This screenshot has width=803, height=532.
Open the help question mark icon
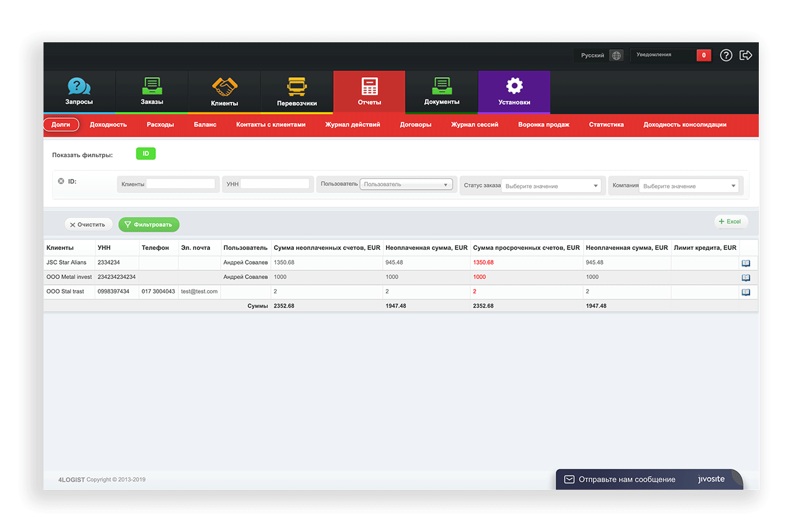pos(726,55)
